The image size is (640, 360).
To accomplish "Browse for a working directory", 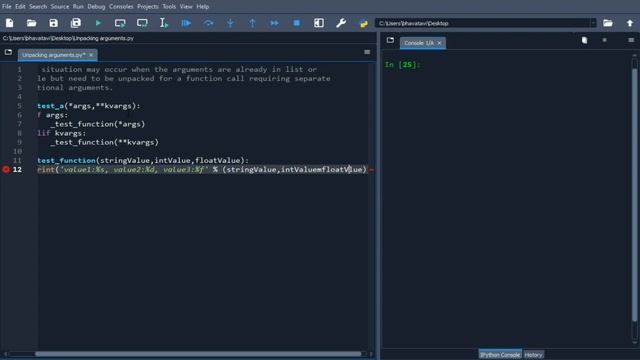I will click(608, 23).
